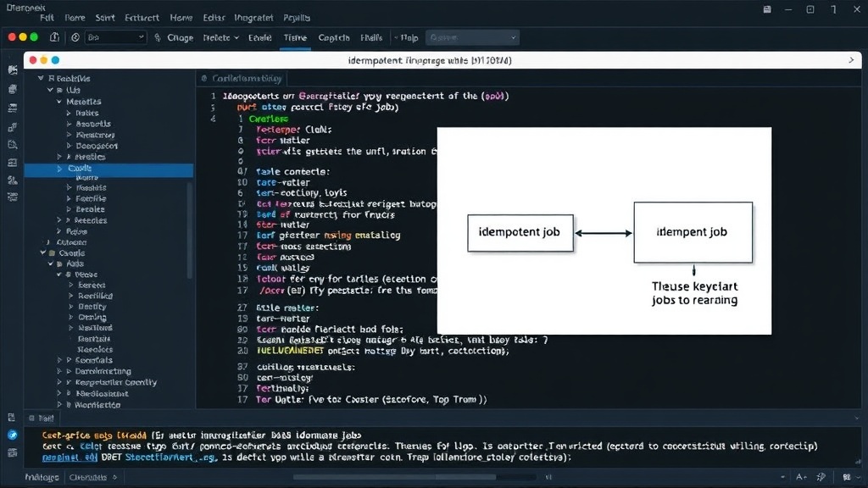Image resolution: width=868 pixels, height=488 pixels.
Task: Click the Help toolbar button
Action: 409,37
